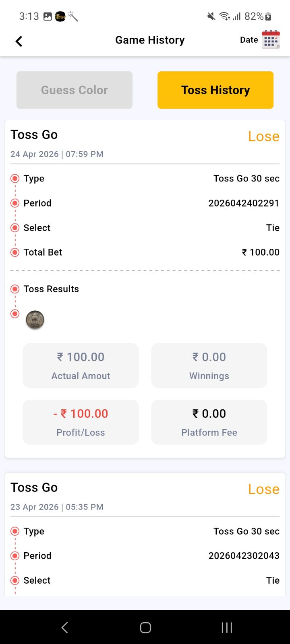Open the Date calendar icon
Screen dimensions: 290x644
pyautogui.click(x=271, y=39)
